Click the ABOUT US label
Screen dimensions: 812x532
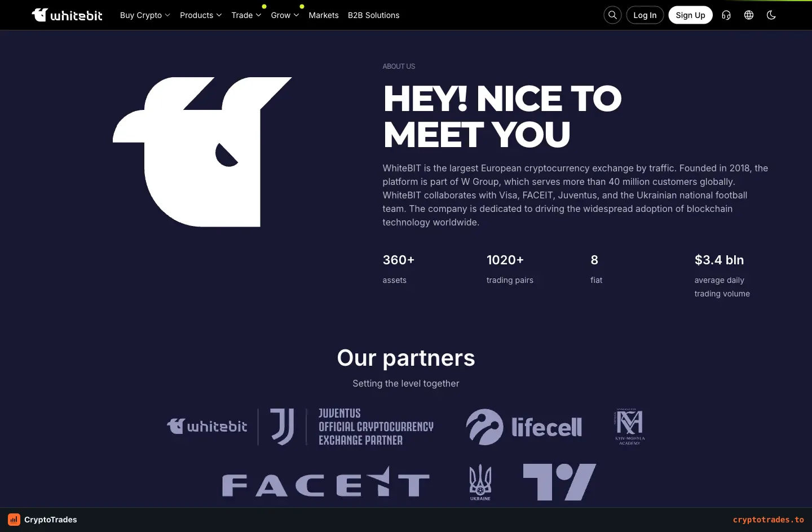click(399, 66)
